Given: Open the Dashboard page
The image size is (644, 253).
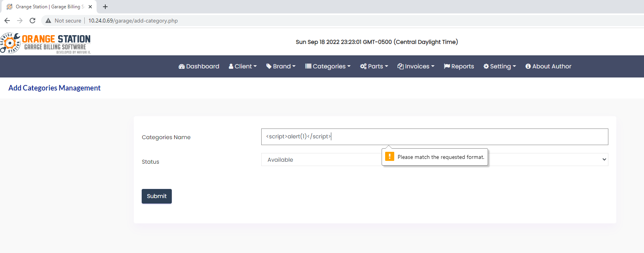Looking at the screenshot, I should (x=199, y=66).
